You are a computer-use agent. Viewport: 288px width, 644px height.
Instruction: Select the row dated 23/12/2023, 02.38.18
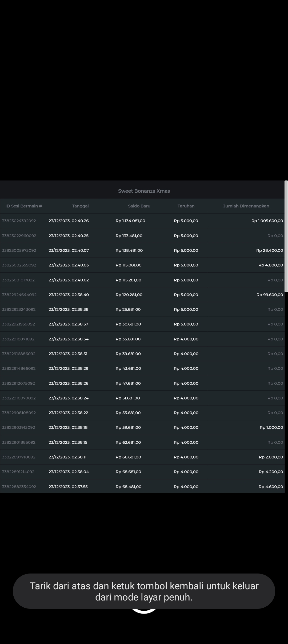68,427
